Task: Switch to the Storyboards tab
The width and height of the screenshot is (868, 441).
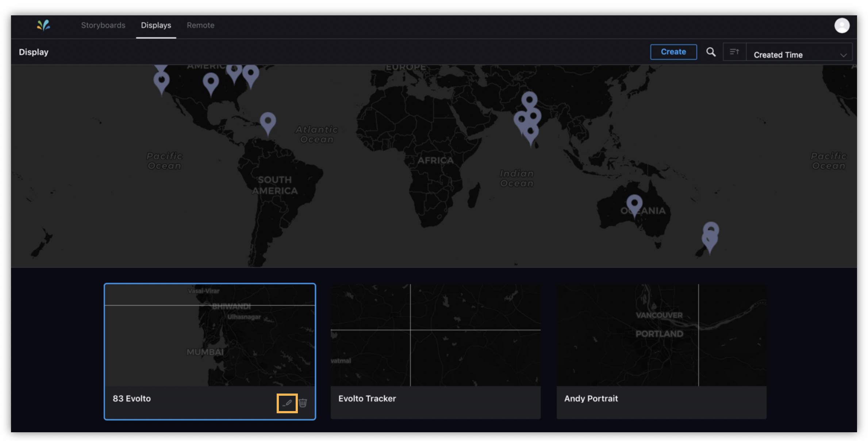Action: (103, 25)
